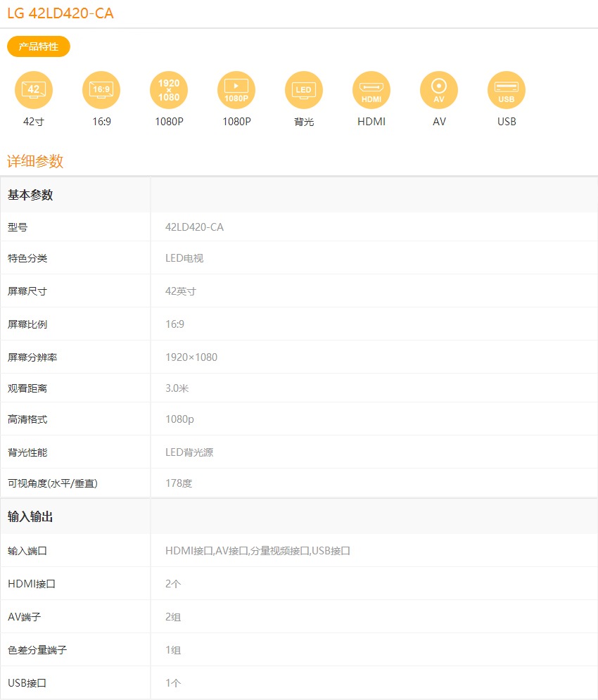
Task: Click the 基本参数 section header
Action: (x=30, y=195)
